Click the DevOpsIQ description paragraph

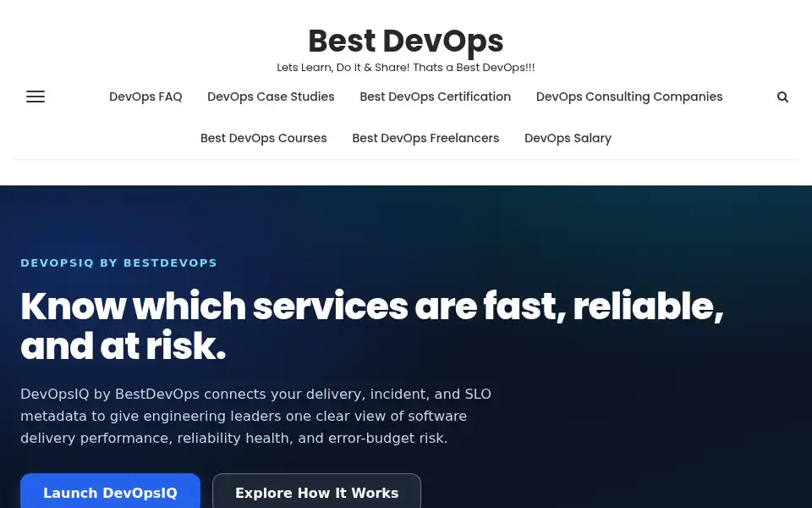pos(255,416)
